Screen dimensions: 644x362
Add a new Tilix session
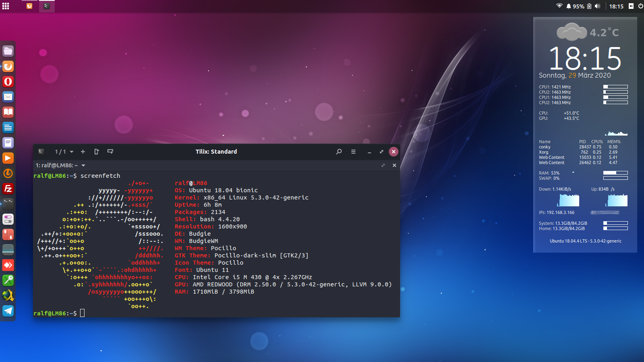(x=83, y=152)
